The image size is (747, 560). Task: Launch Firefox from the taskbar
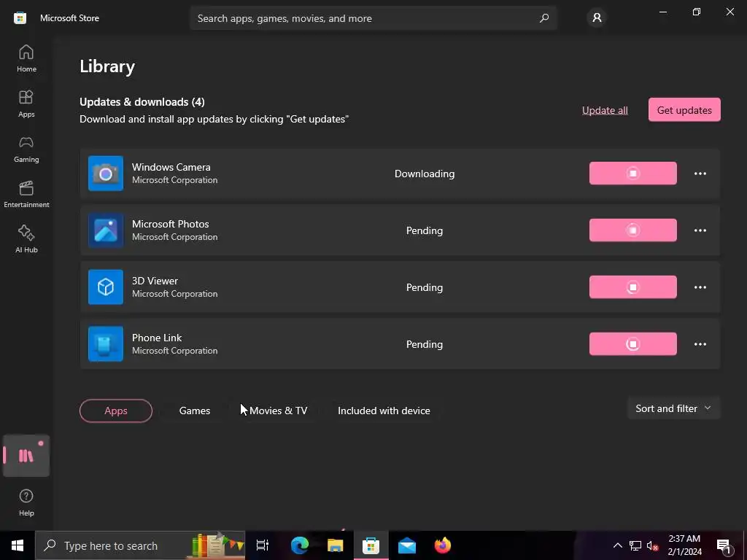pyautogui.click(x=443, y=545)
